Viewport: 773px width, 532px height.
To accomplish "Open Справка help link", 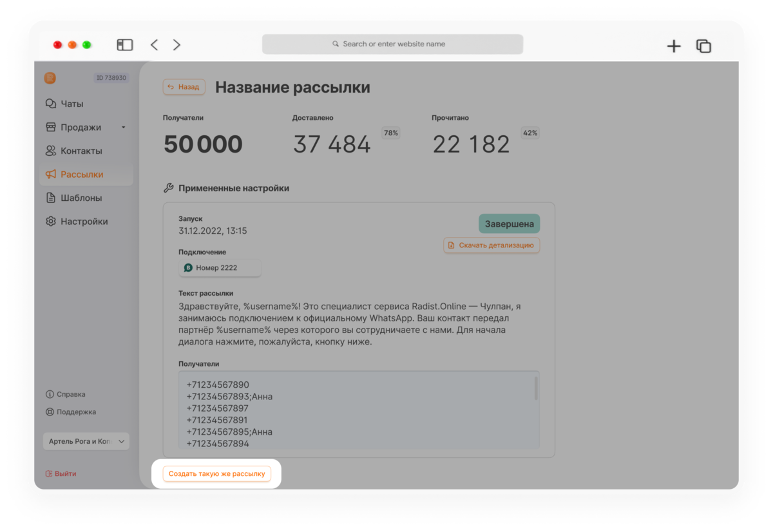I will pyautogui.click(x=66, y=394).
